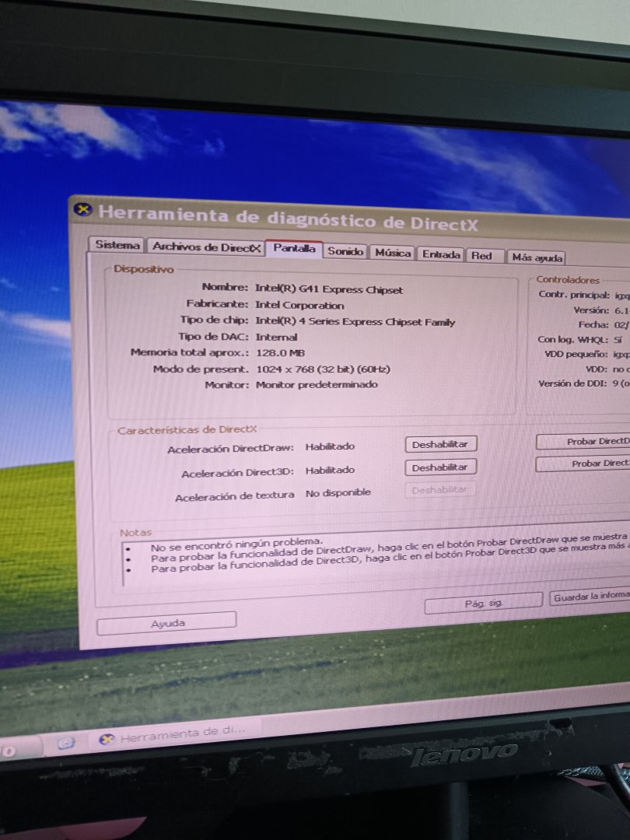Click the Memoria total aprox. label

(x=190, y=352)
